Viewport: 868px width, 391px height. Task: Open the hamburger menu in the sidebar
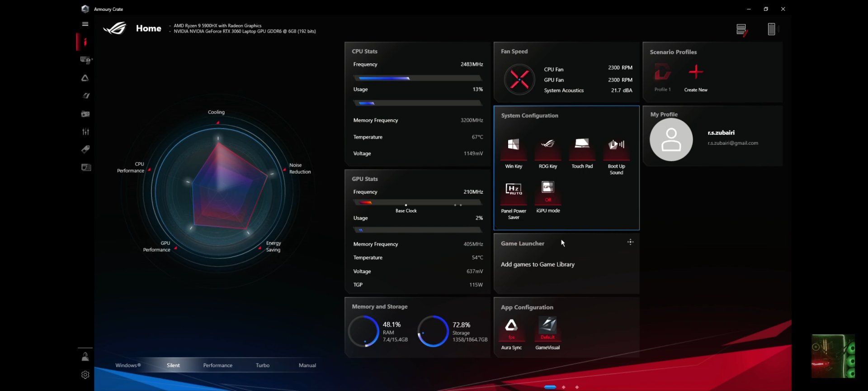pos(85,24)
